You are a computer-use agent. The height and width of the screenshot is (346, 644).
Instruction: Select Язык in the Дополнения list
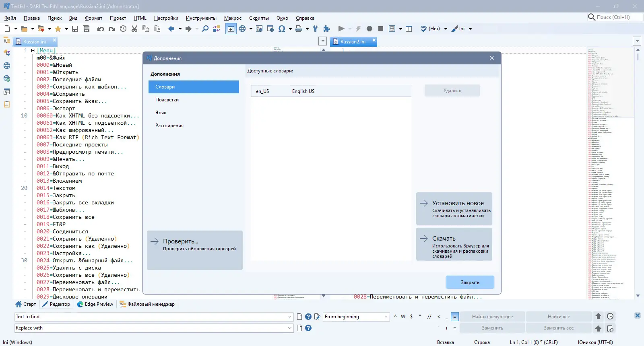[194, 113]
